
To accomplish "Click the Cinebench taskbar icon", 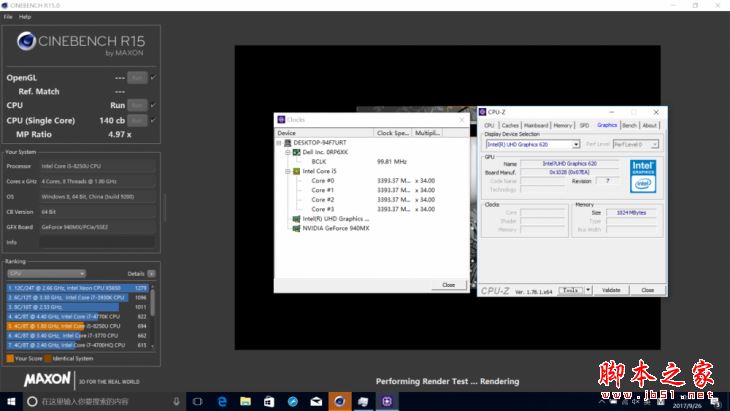I will pos(339,401).
